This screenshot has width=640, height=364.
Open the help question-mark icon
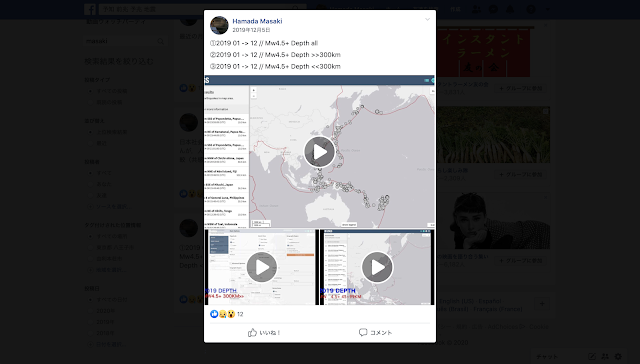tap(531, 9)
